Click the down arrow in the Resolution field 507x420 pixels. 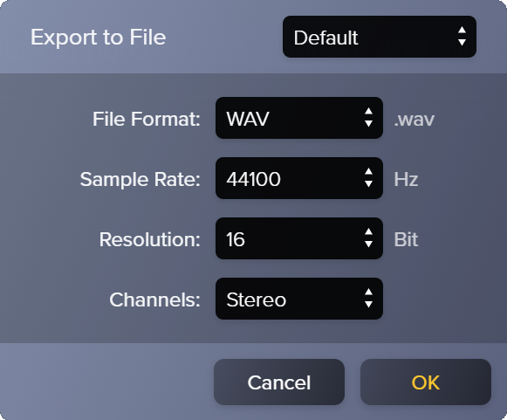pyautogui.click(x=368, y=244)
